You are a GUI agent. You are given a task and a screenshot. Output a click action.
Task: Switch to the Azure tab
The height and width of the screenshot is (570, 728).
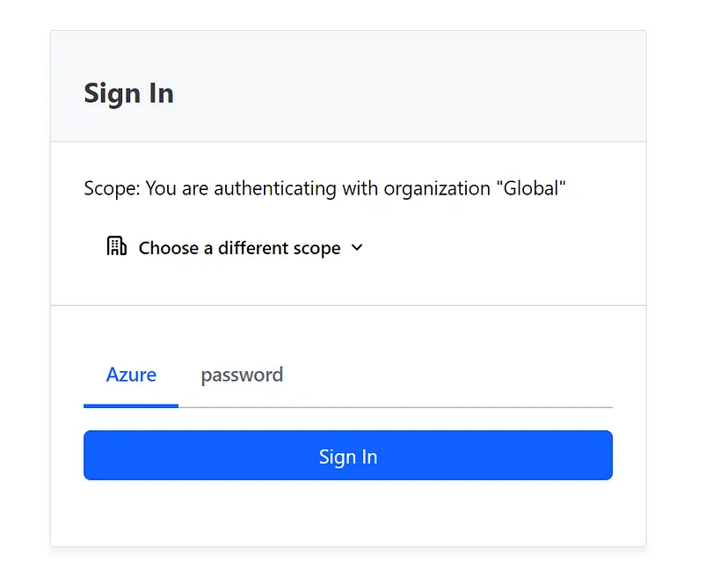[x=131, y=375]
